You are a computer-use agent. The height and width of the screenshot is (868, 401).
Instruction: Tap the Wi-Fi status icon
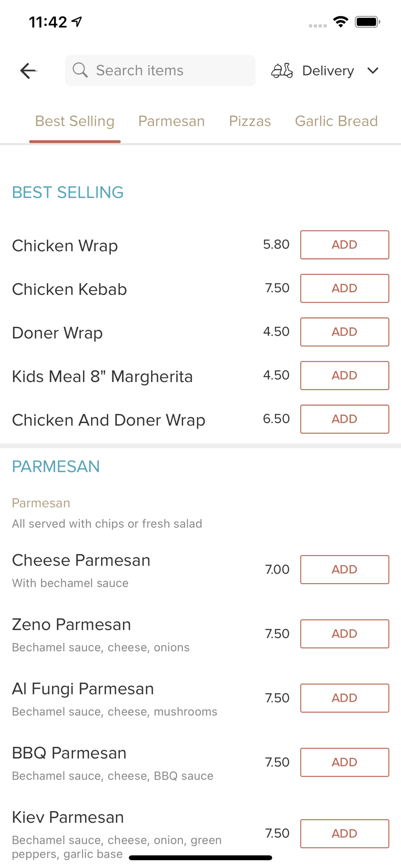341,22
